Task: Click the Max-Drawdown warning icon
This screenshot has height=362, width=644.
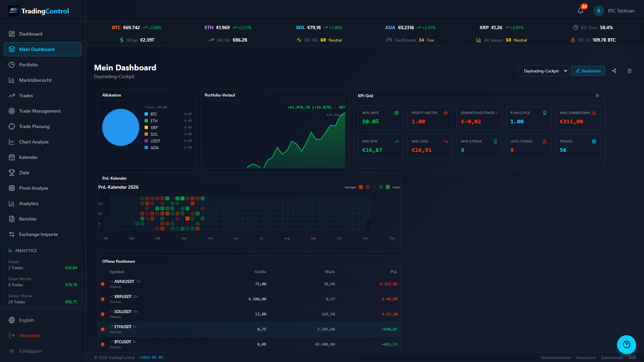Action: 594,113
